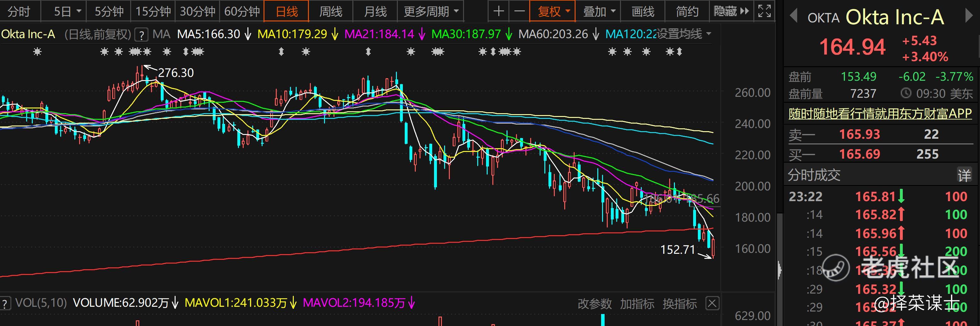This screenshot has height=326, width=980.
Task: Click the 276.30 high price marker
Action: [x=176, y=73]
